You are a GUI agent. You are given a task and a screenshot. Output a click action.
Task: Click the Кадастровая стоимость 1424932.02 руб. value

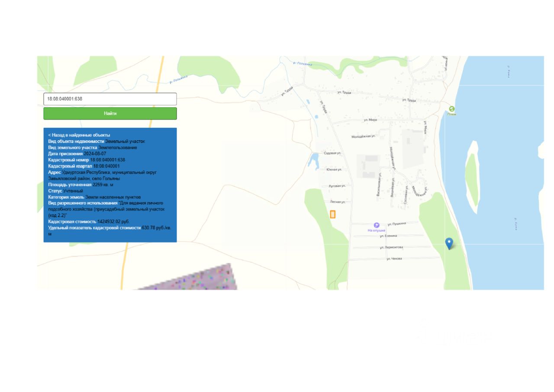click(113, 222)
